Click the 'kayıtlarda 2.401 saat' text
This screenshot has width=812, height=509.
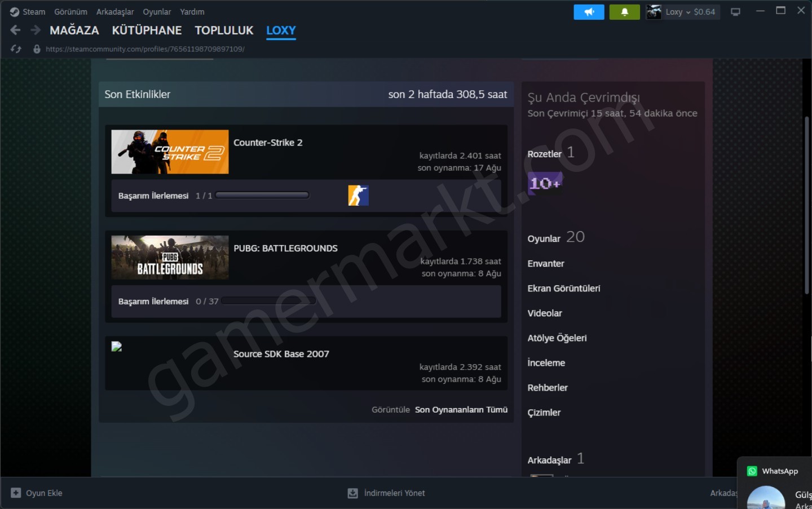(460, 156)
